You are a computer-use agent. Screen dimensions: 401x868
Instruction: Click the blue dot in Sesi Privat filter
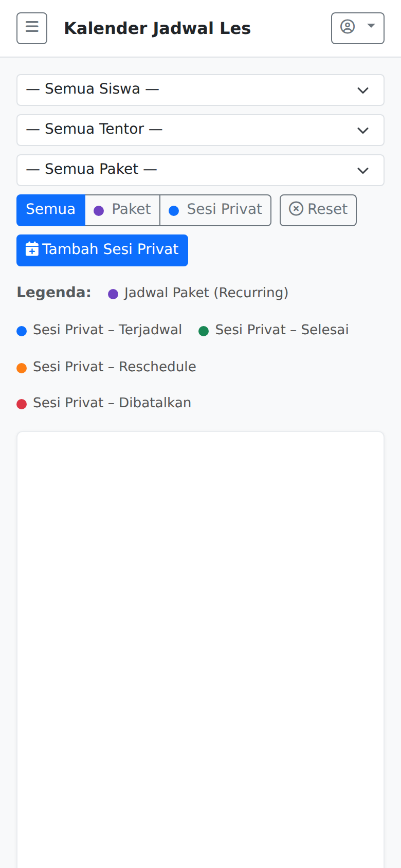click(174, 210)
